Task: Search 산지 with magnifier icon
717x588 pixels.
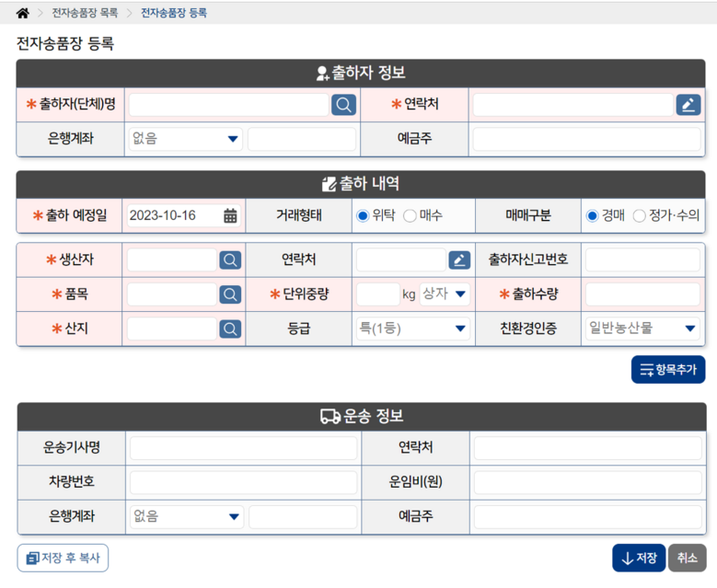Action: (x=230, y=329)
